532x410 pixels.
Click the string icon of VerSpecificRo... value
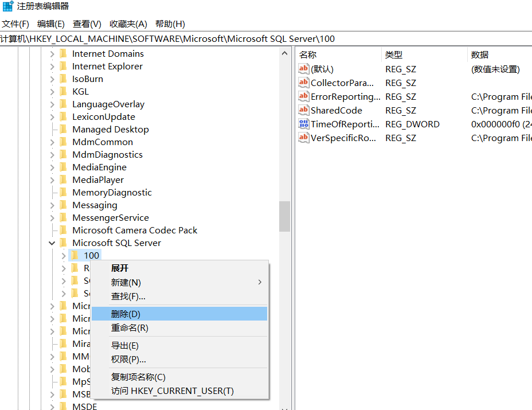pyautogui.click(x=304, y=138)
